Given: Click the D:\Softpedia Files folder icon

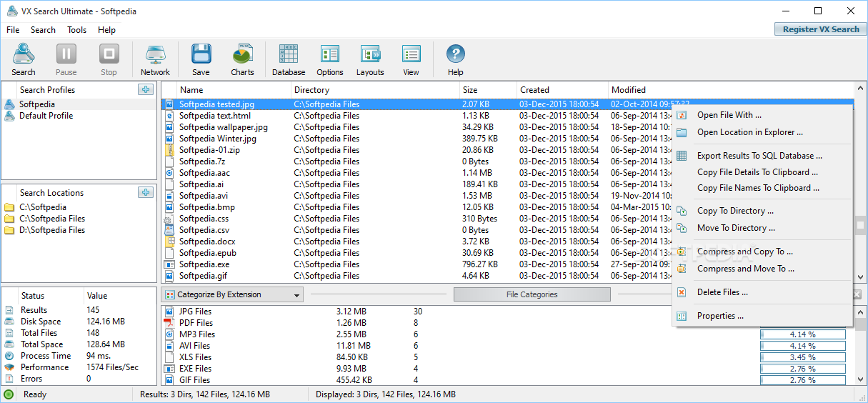Looking at the screenshot, I should pos(9,230).
